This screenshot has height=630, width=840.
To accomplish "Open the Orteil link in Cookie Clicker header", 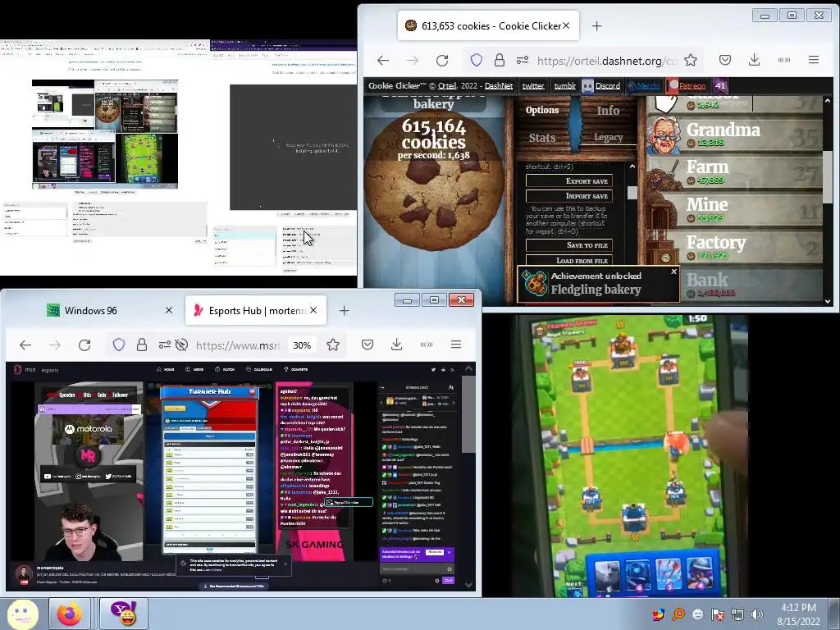I will tap(447, 85).
